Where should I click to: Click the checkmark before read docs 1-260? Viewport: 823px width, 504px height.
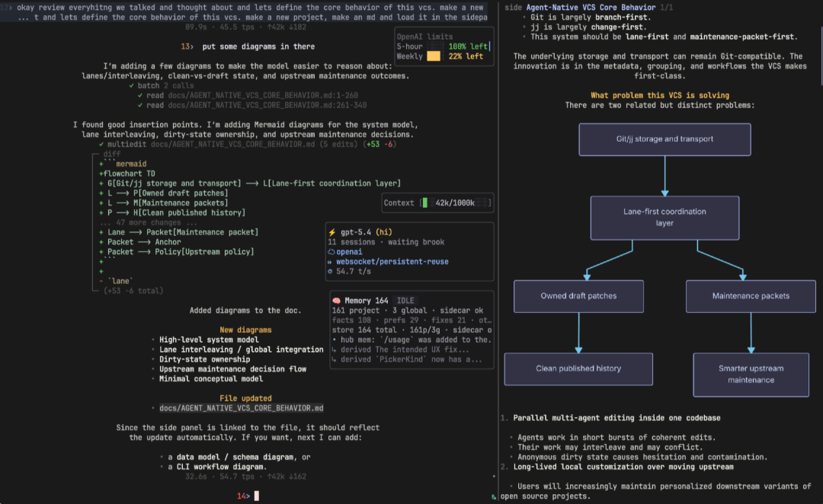click(140, 95)
